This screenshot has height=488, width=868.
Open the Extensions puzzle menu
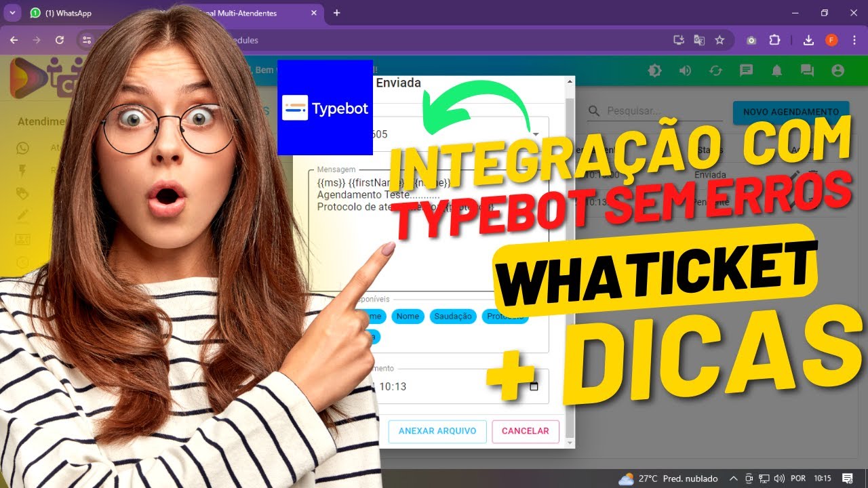(774, 40)
